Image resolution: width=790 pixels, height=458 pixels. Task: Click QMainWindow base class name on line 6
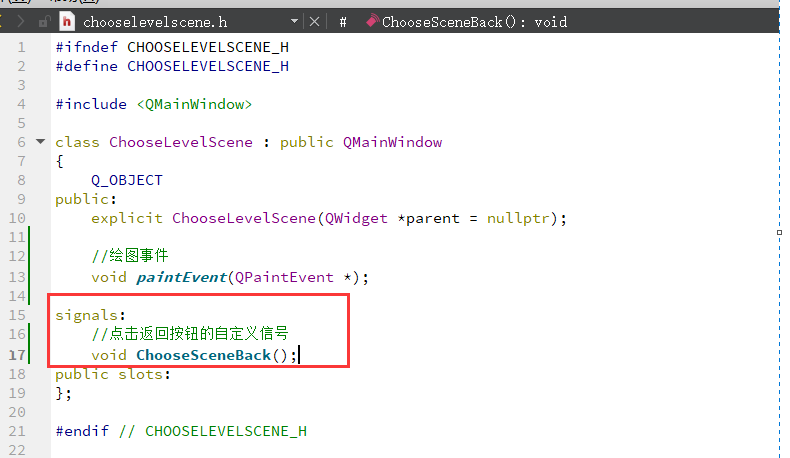(x=392, y=143)
